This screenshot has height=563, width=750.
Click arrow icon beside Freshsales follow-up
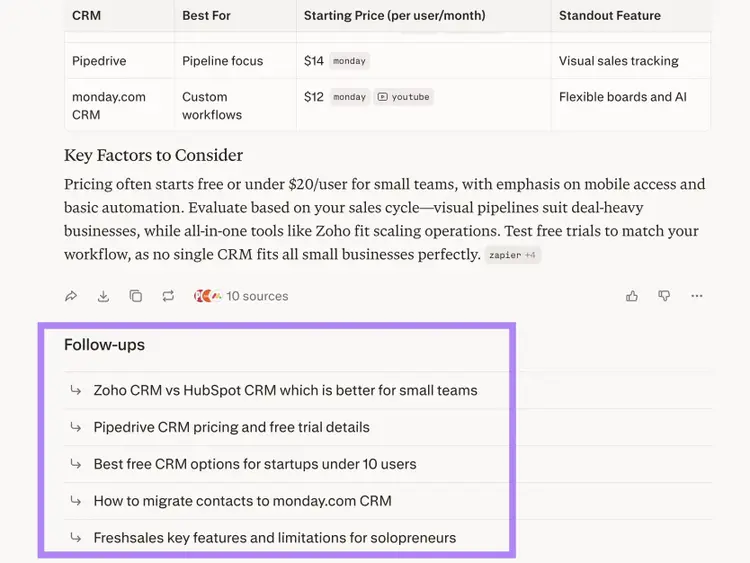coord(76,537)
